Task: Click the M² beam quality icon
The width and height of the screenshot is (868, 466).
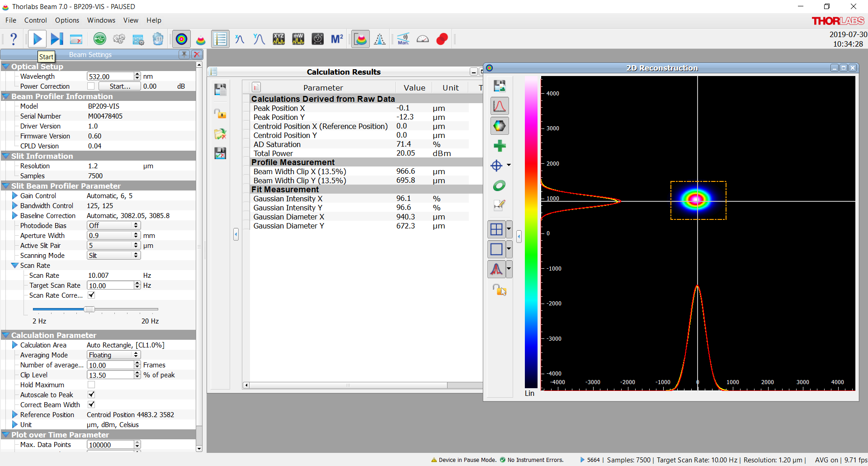Action: tap(337, 39)
